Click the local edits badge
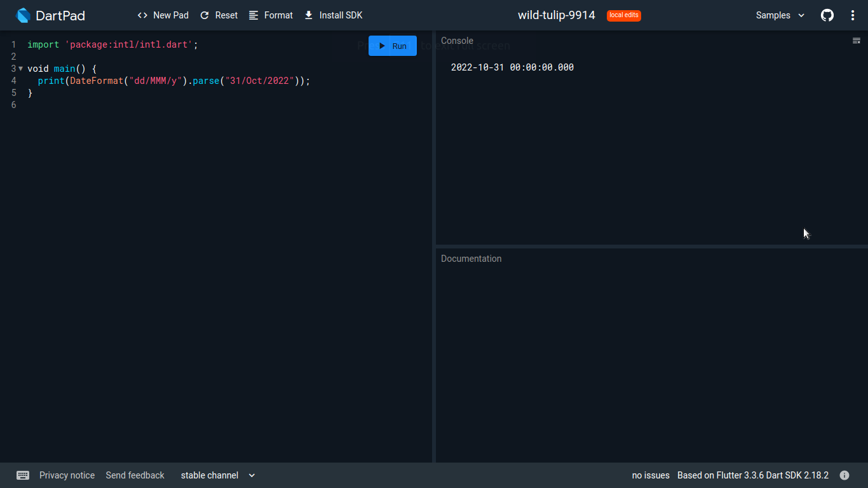 pyautogui.click(x=624, y=15)
